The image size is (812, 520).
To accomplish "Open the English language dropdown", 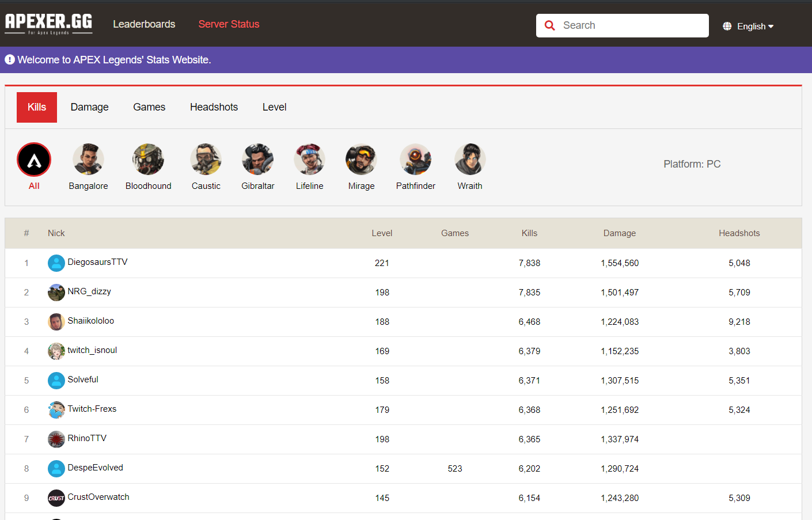I will click(x=753, y=26).
